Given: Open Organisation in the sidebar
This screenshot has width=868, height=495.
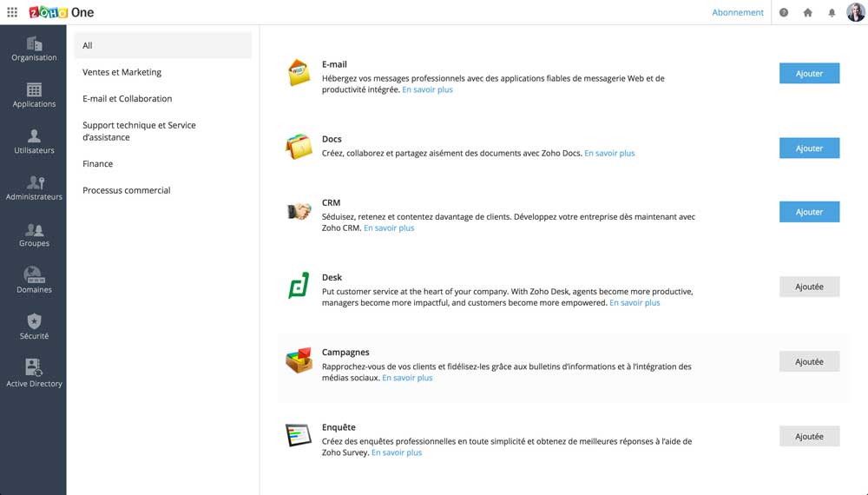Looking at the screenshot, I should pyautogui.click(x=34, y=49).
